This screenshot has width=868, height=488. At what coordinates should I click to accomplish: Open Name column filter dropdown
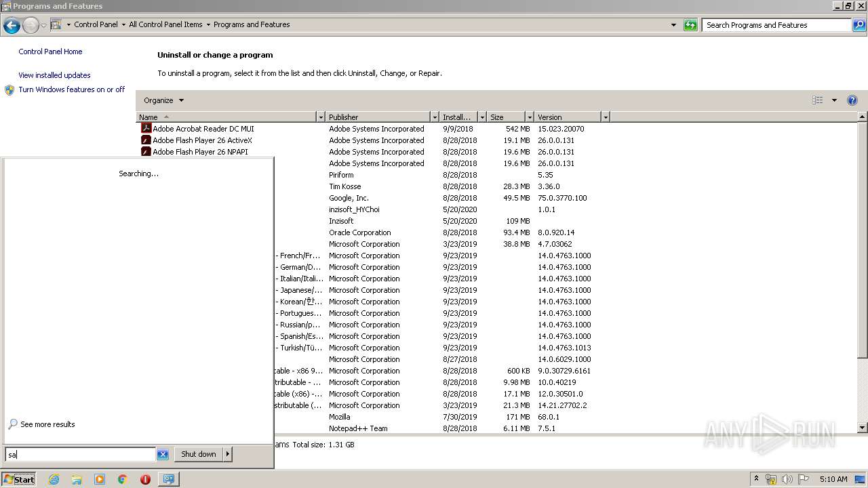point(321,117)
